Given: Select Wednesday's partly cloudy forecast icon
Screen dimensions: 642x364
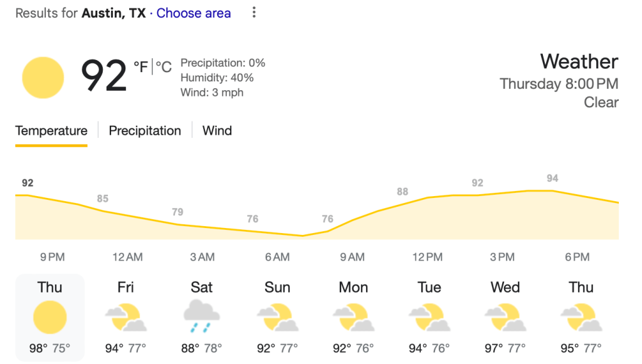Looking at the screenshot, I should click(505, 317).
